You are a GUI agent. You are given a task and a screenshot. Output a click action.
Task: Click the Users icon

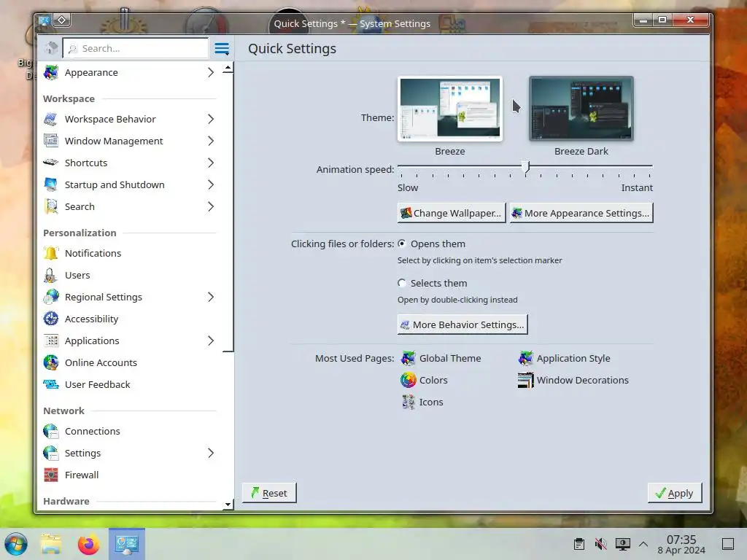(51, 275)
